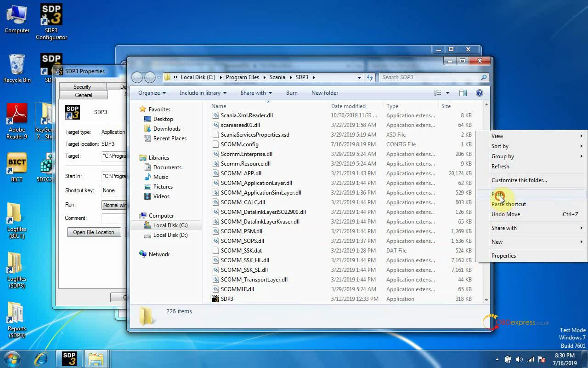Viewport: 588px width, 368px height.
Task: Open Properties from context menu
Action: click(x=532, y=256)
